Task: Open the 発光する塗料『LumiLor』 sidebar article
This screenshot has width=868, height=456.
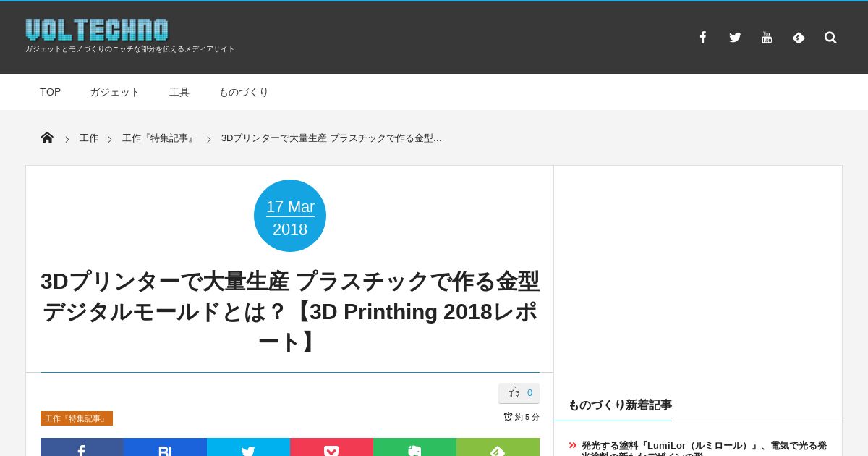Action: (x=704, y=449)
